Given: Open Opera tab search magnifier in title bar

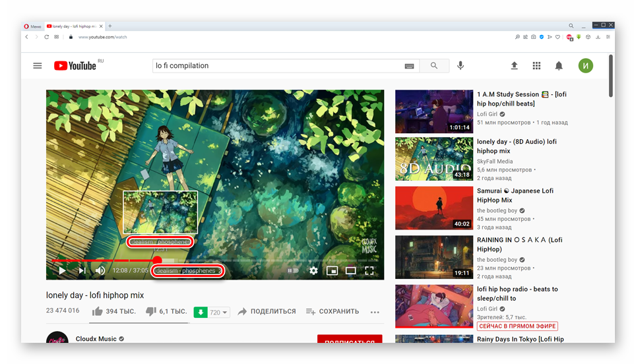Looking at the screenshot, I should (571, 26).
